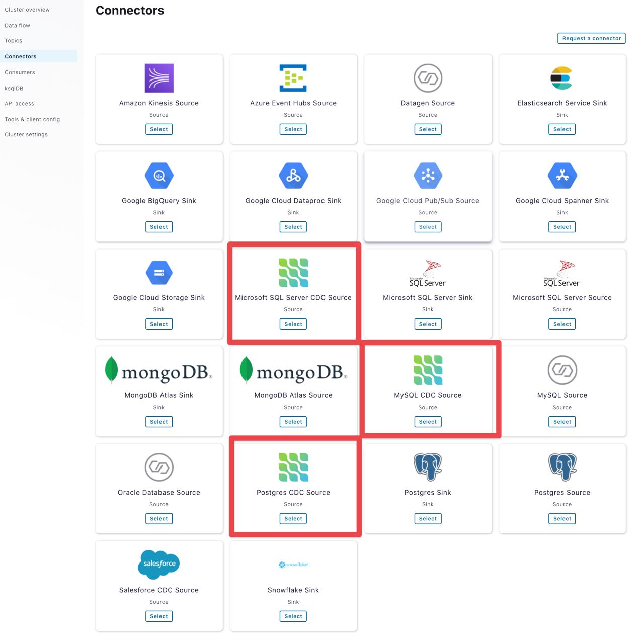Select Google Cloud Storage Sink connector

[159, 324]
